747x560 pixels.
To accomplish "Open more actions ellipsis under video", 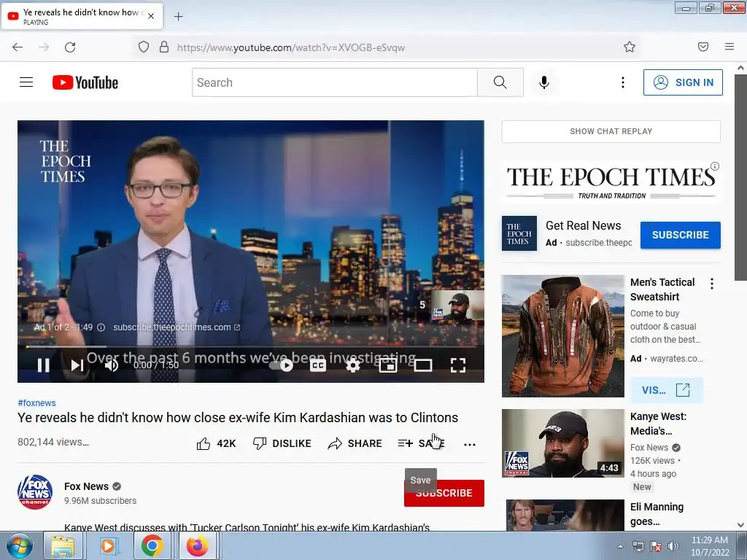I will click(x=469, y=444).
